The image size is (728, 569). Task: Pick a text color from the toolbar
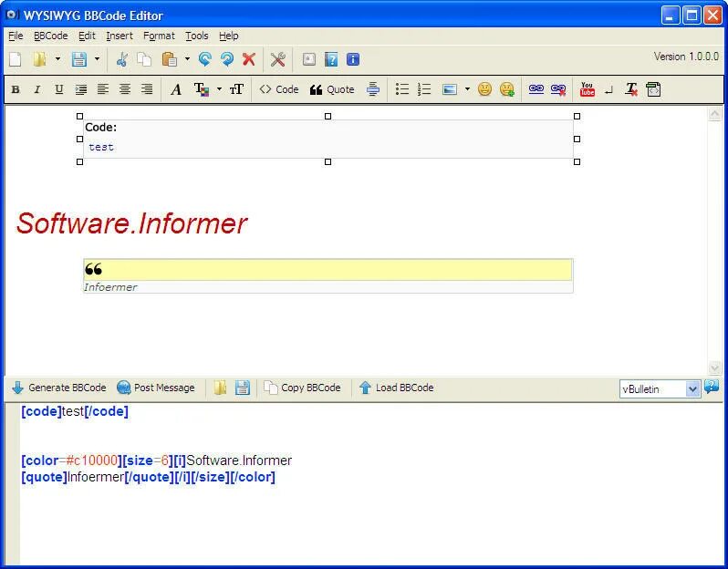click(202, 89)
